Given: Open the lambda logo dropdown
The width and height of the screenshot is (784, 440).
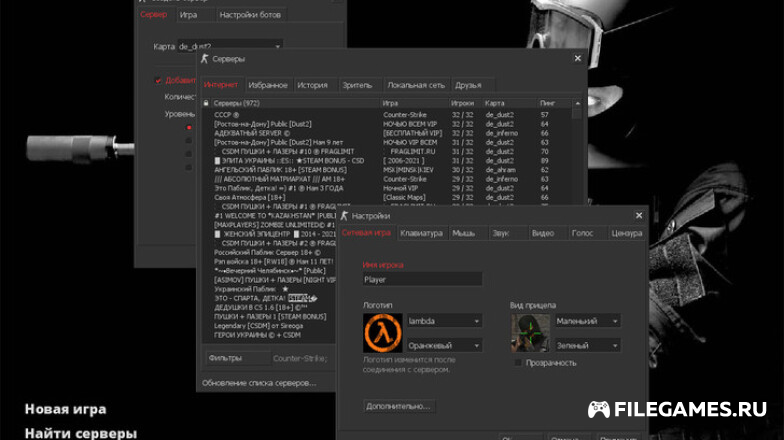Looking at the screenshot, I should tap(444, 321).
